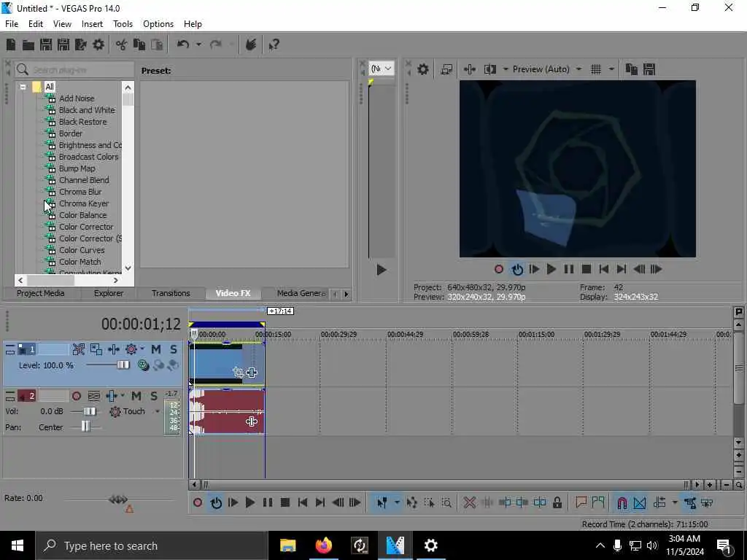Toggle Automatic Crossfades icon

click(x=639, y=502)
